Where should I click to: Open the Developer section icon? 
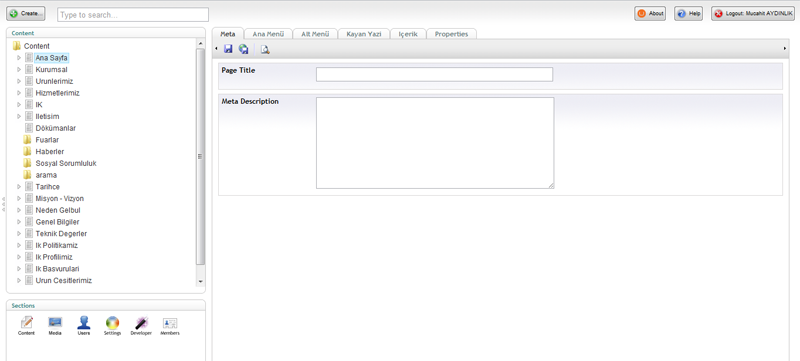(x=141, y=325)
